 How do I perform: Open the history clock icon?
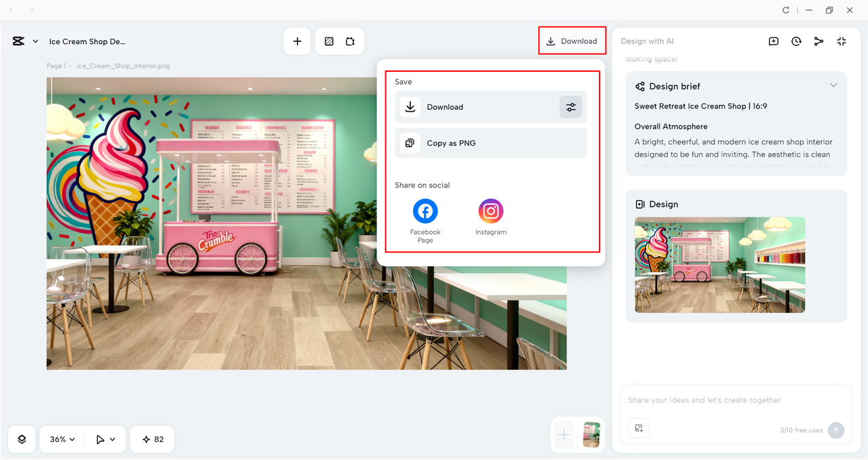pyautogui.click(x=796, y=41)
